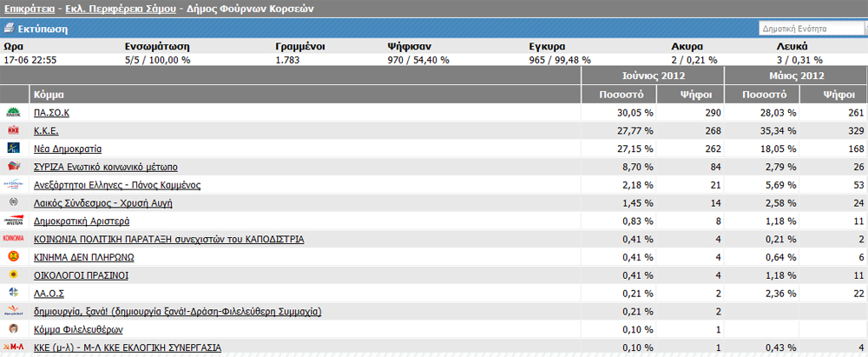Click the Μάιος 2012 column header
This screenshot has height=357, width=868.
tap(795, 76)
